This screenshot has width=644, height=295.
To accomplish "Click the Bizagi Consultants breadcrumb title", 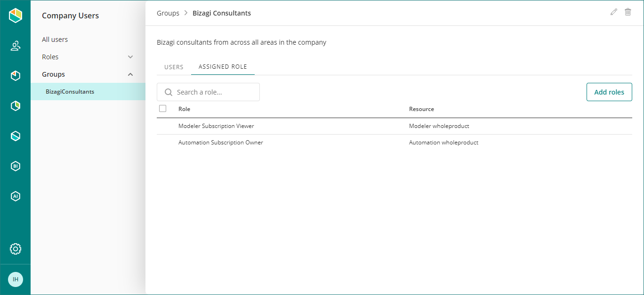I will point(222,13).
